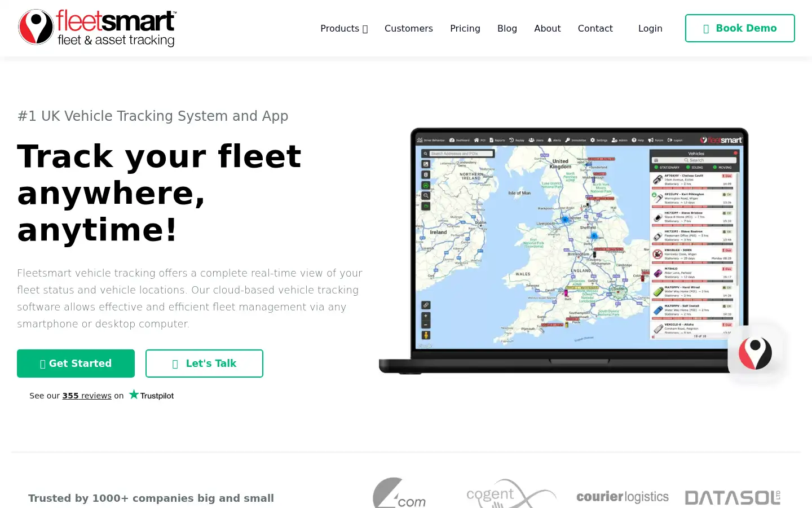The image size is (812, 508).
Task: Open the 355 reviews link
Action: [87, 396]
